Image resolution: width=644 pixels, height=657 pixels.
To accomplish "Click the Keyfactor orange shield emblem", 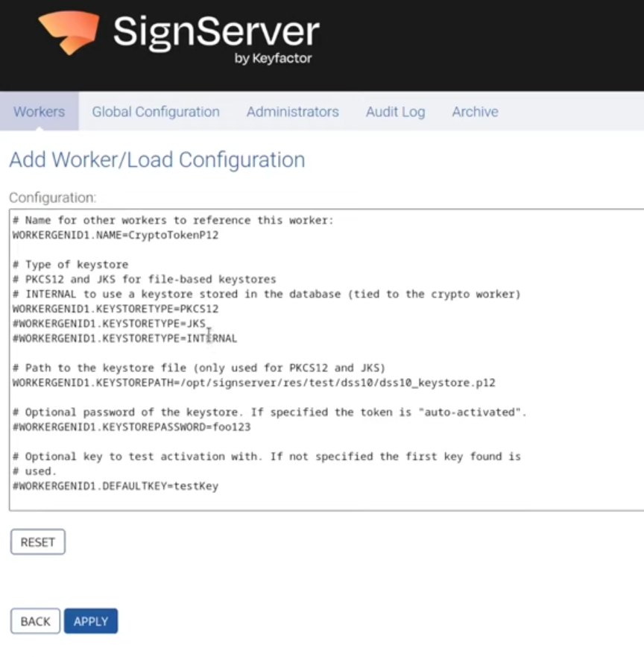I will point(69,33).
